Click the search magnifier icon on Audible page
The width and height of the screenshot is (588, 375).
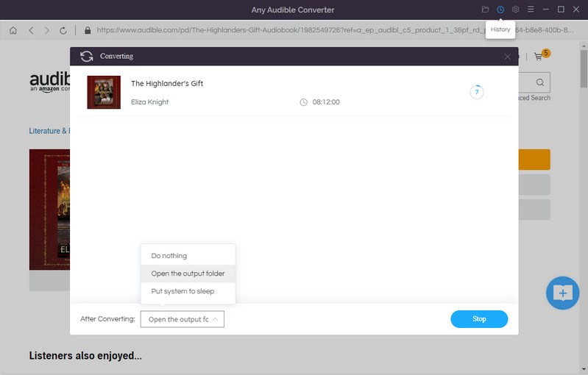pyautogui.click(x=540, y=82)
